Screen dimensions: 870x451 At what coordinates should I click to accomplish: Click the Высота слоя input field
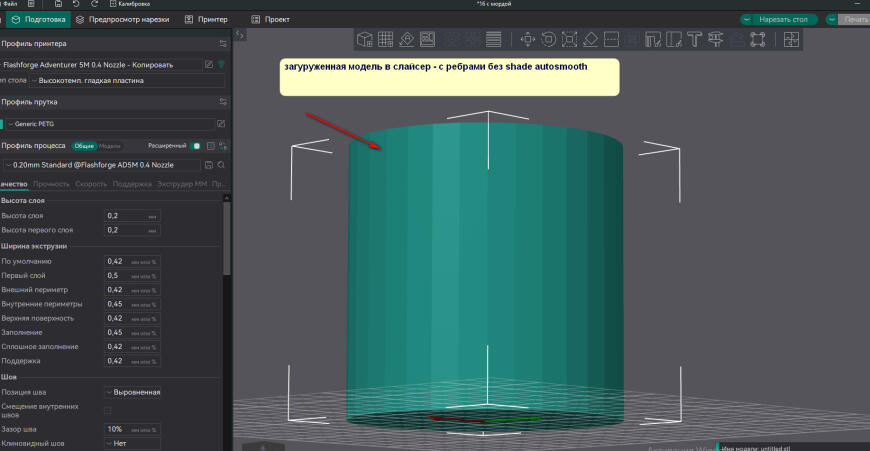125,216
